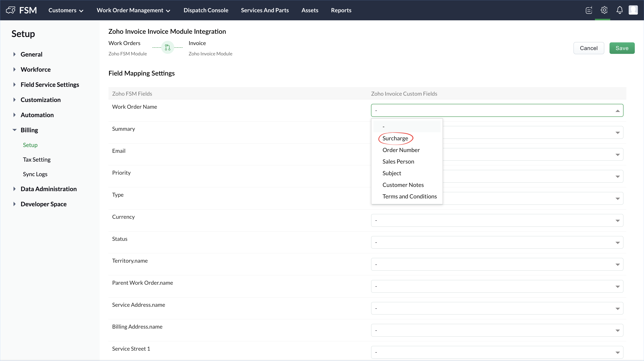Open the Currency field mapping dropdown
The height and width of the screenshot is (361, 644).
(x=497, y=220)
